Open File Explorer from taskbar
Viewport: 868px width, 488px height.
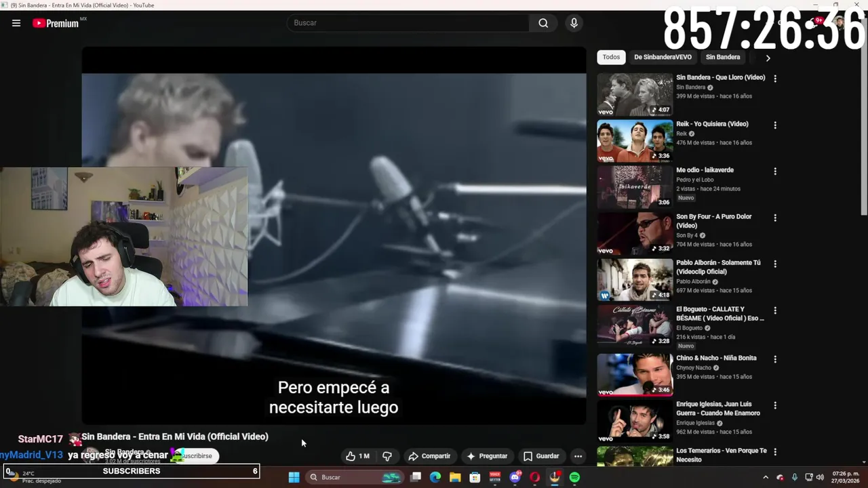pos(455,477)
